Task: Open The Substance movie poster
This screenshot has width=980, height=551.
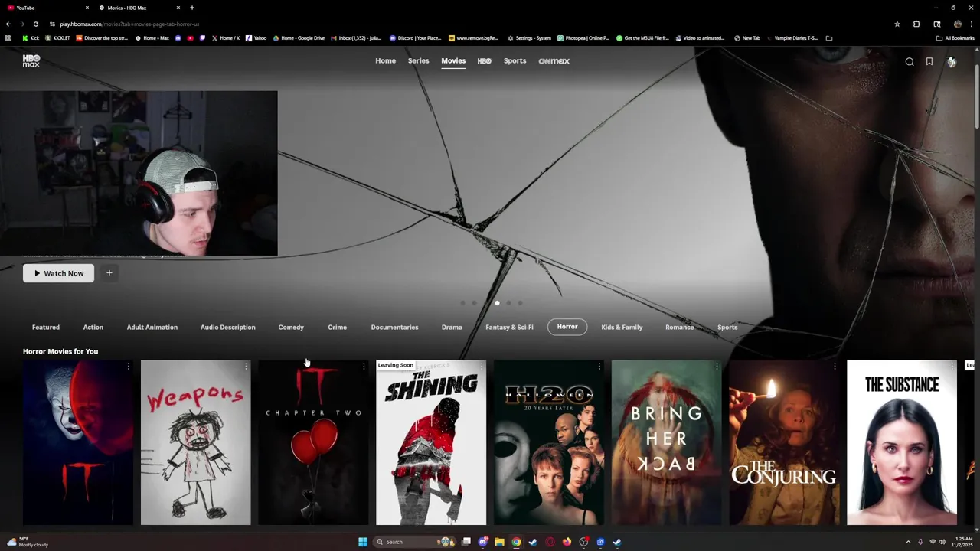Action: 902,442
